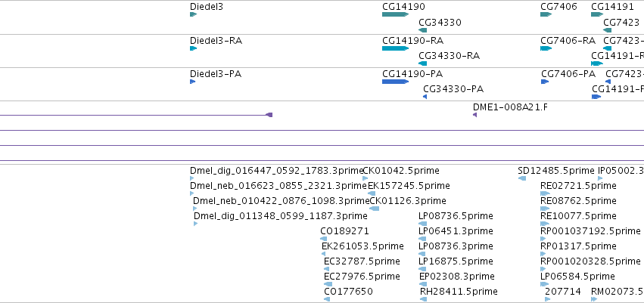Select the CG14190-PA protein bar
This screenshot has width=644, height=303.
tap(395, 82)
